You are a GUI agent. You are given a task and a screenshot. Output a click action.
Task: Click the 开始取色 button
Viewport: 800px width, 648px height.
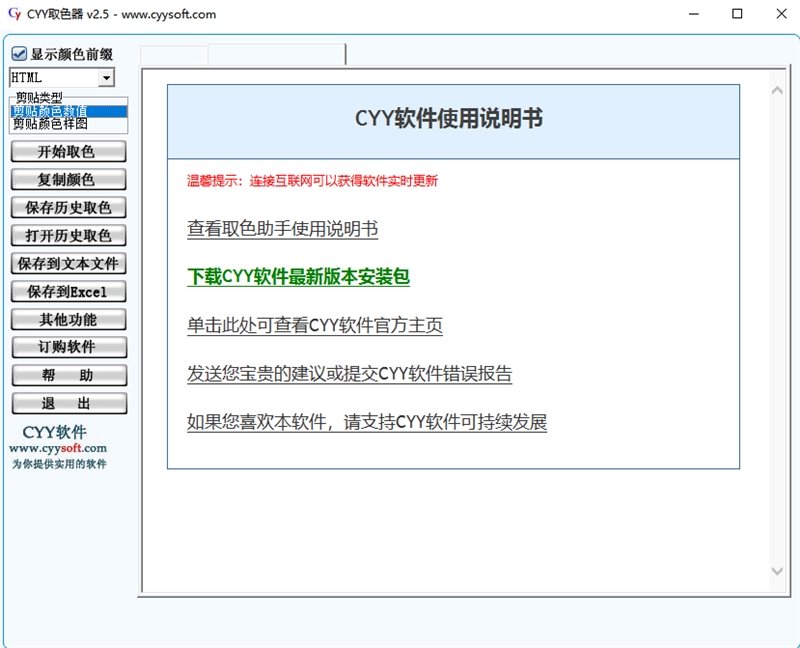(x=68, y=151)
